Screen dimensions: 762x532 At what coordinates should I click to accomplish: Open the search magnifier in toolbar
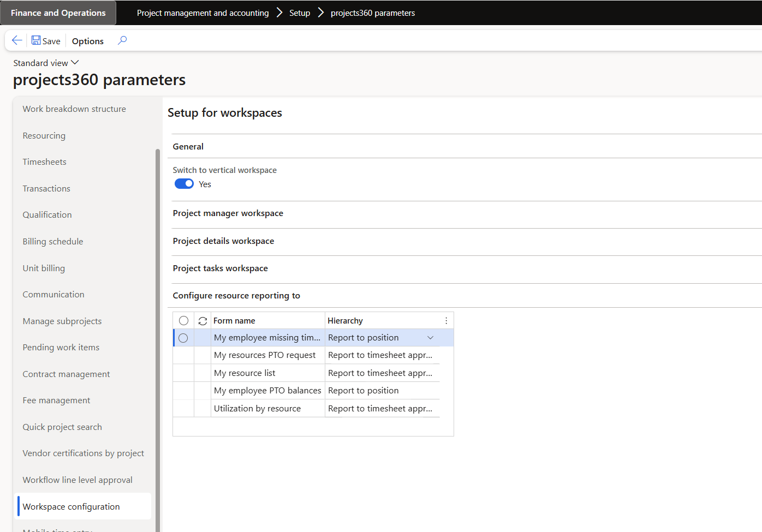[122, 40]
